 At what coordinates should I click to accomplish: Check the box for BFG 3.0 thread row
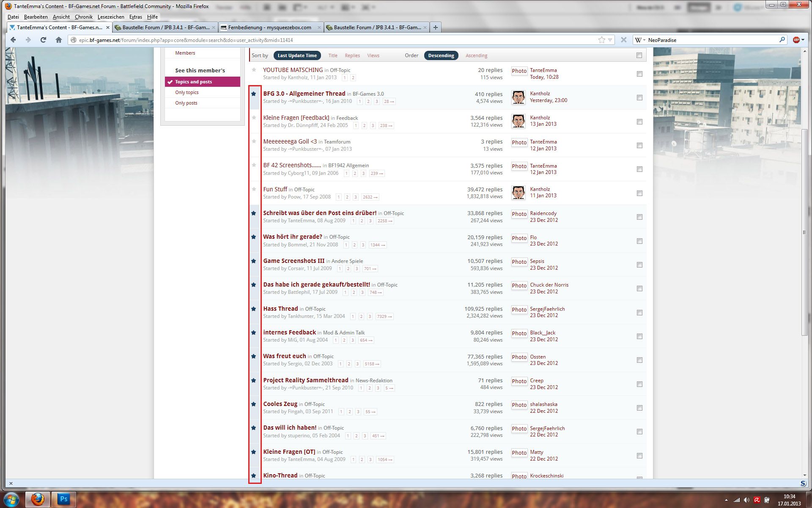click(639, 98)
